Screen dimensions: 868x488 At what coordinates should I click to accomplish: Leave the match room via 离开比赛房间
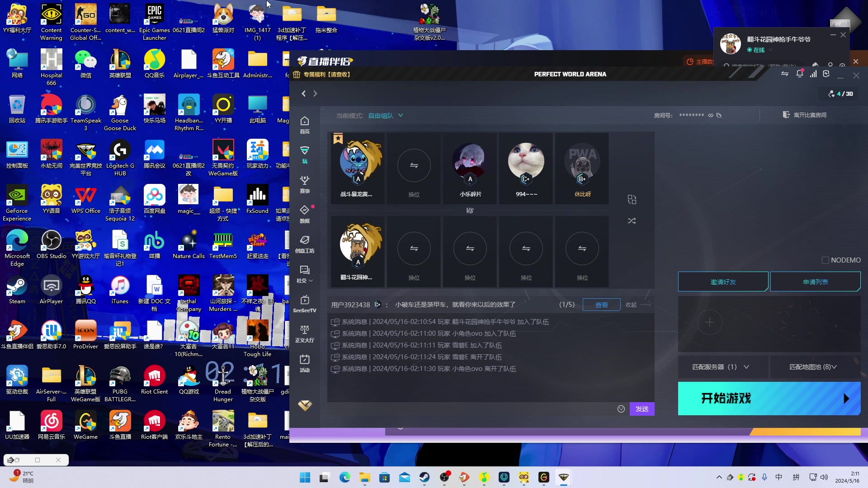click(805, 115)
